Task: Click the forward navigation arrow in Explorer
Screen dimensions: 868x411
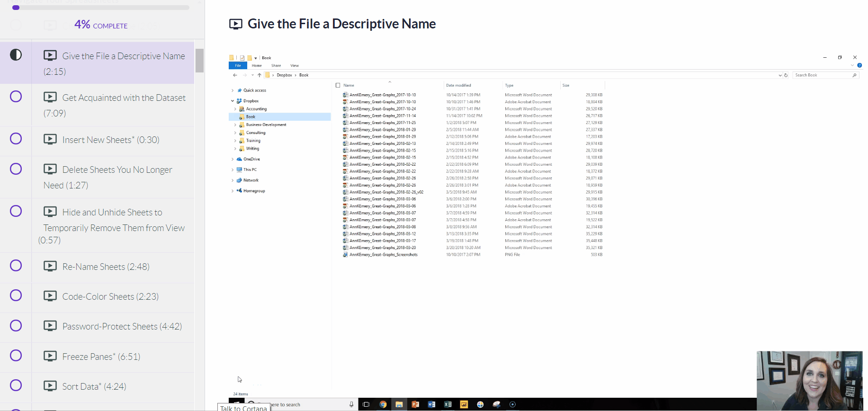Action: (245, 75)
